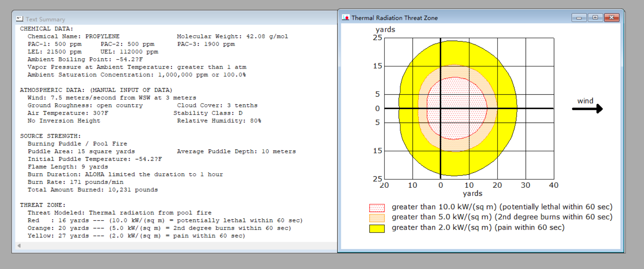The image size is (644, 269).
Task: Close the Thermal Radiation Threat Zone window
Action: pos(612,18)
